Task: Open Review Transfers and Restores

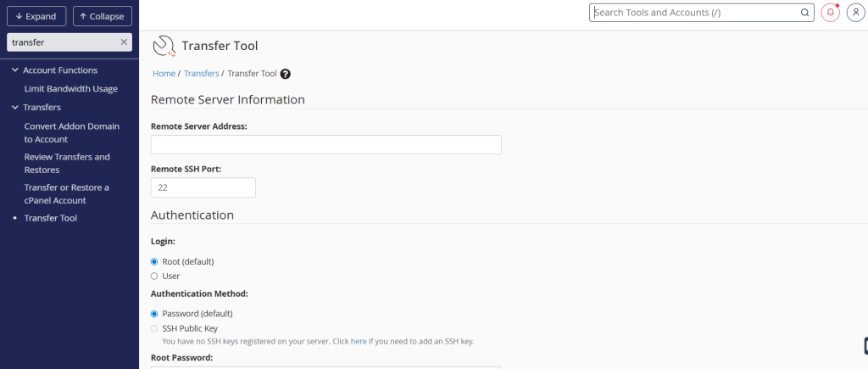Action: [67, 164]
